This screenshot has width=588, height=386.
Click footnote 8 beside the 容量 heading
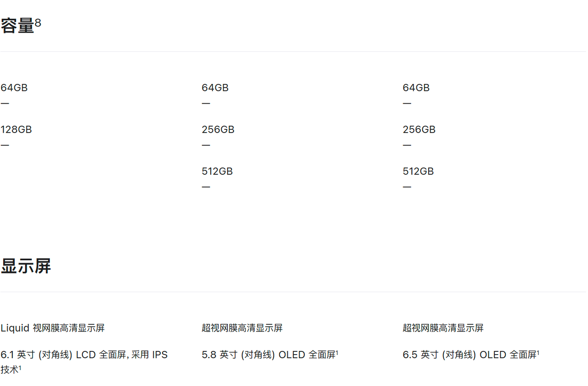coord(38,22)
